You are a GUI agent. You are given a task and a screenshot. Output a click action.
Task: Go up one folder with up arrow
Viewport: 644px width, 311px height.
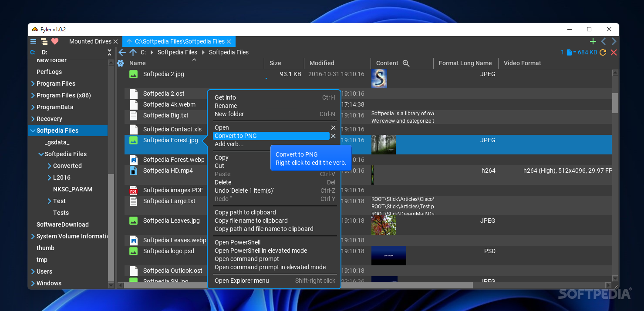(133, 52)
